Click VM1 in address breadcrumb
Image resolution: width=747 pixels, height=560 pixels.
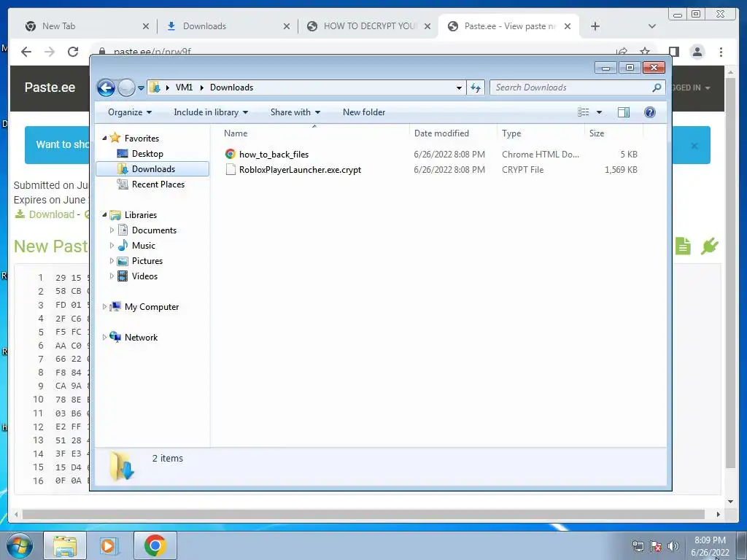[x=184, y=87]
